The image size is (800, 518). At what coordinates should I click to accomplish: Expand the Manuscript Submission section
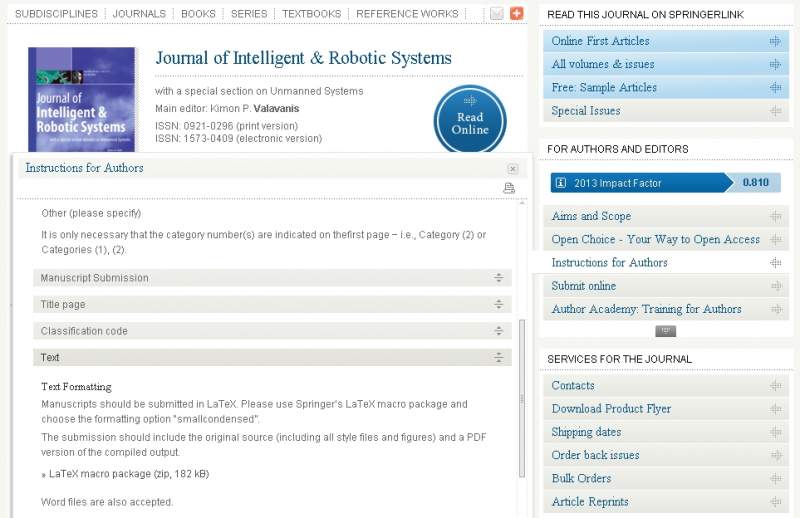(272, 278)
